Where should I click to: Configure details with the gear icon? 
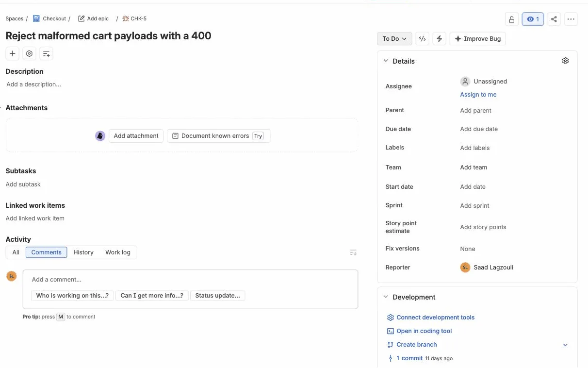click(x=565, y=61)
